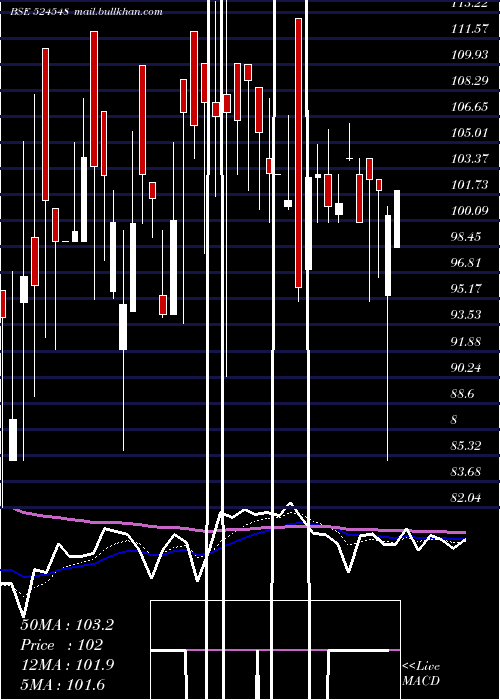Click the 101.73 price axis label
This screenshot has height=700, width=500.
point(470,185)
